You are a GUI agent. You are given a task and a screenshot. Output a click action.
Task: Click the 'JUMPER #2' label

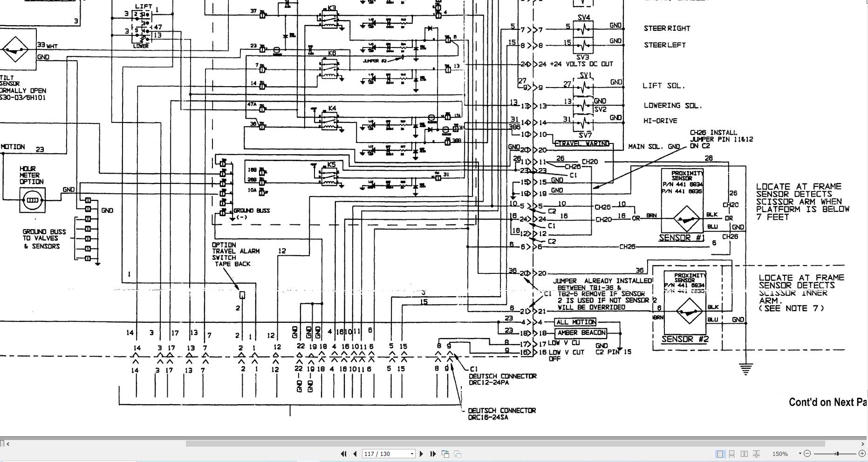coord(374,61)
